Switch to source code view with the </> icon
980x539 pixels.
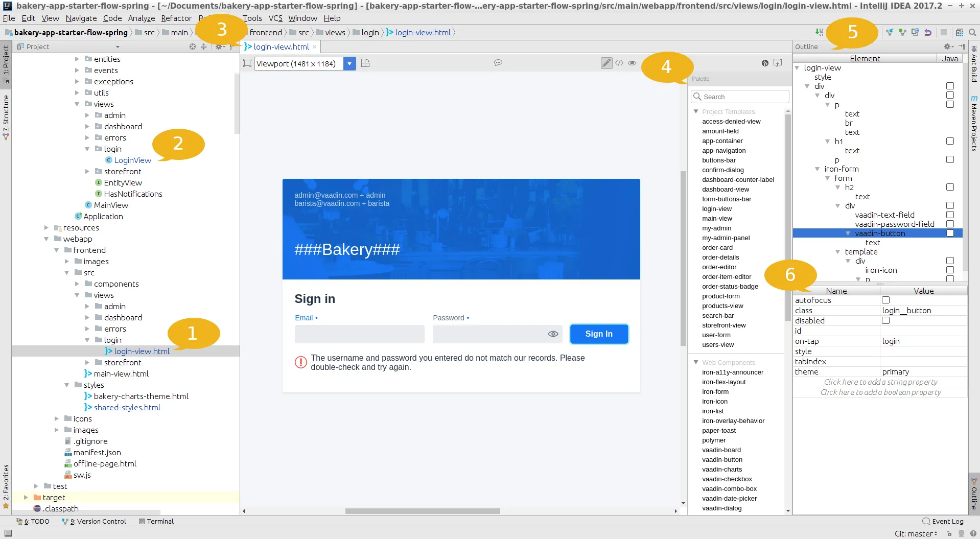click(619, 63)
